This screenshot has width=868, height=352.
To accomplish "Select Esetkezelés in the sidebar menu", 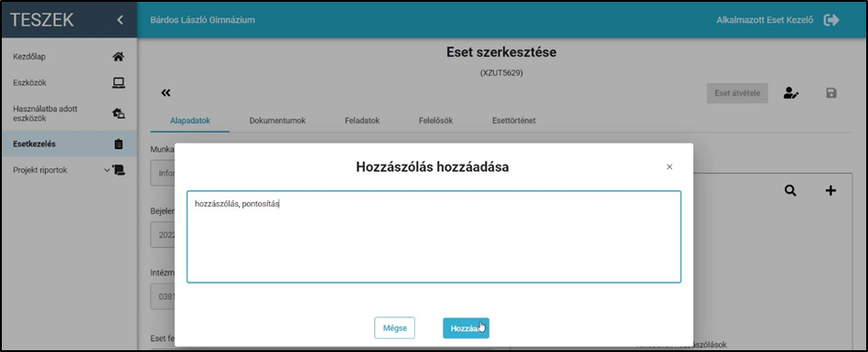I will point(35,144).
